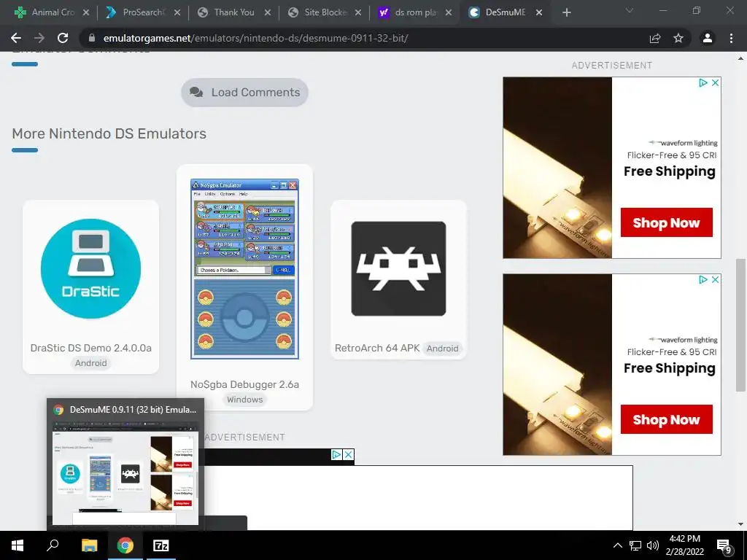Screen dimensions: 747x560
Task: Reload the current page
Action: 63,38
